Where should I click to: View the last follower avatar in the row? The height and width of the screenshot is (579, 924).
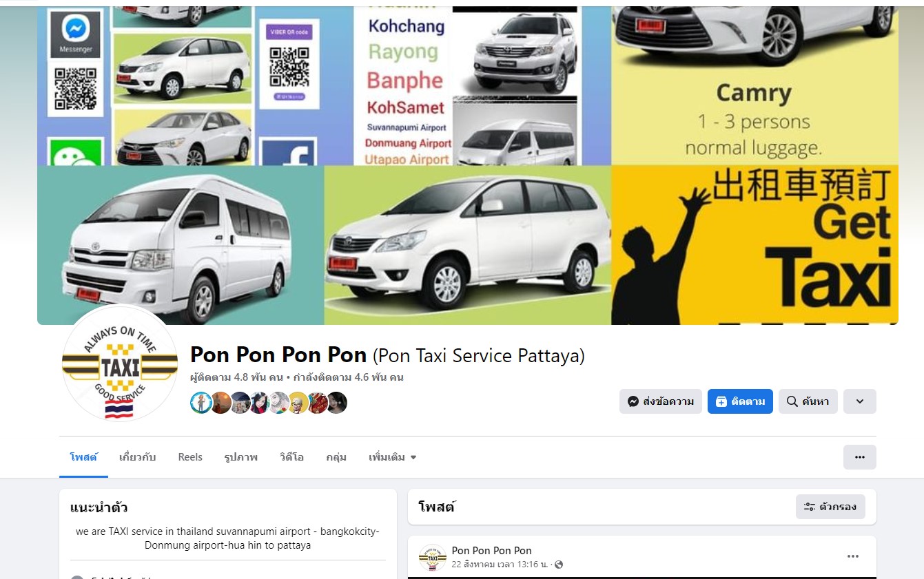pyautogui.click(x=336, y=403)
